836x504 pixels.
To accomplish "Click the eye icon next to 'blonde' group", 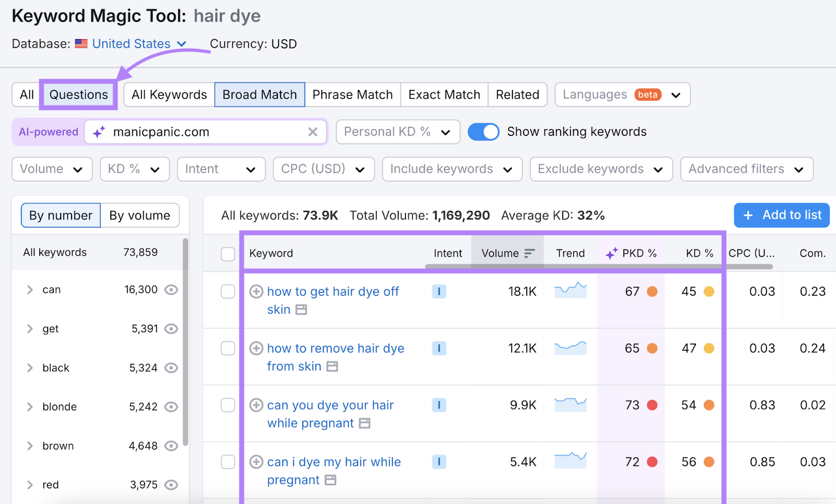I will point(171,407).
